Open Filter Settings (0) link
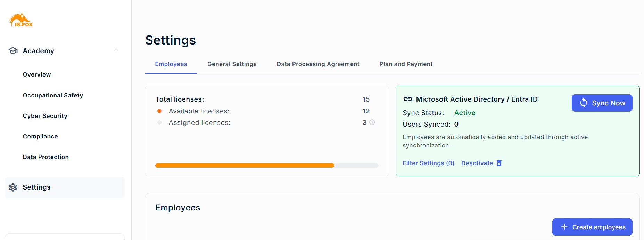Image resolution: width=644 pixels, height=240 pixels. (428, 163)
